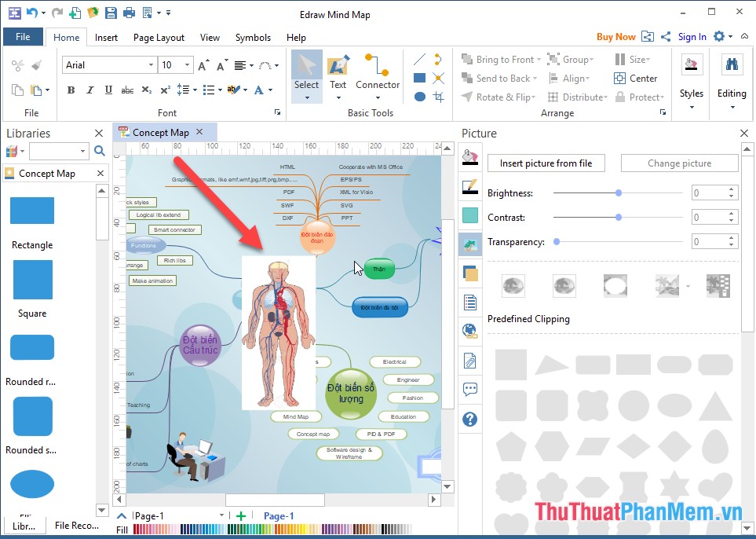Viewport: 756px width, 539px height.
Task: Switch to the Insert ribbon tab
Action: click(105, 37)
